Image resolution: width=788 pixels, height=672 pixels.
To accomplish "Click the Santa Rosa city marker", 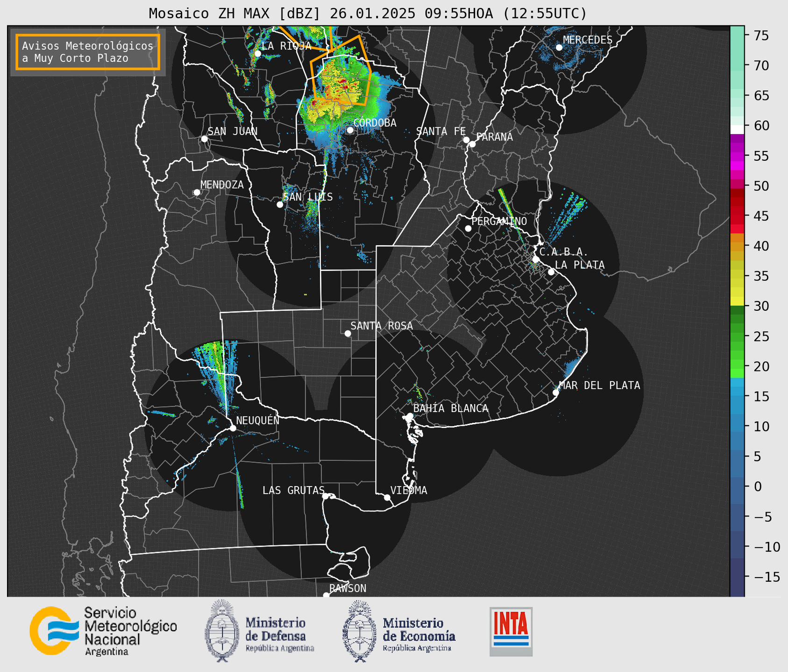I will pyautogui.click(x=348, y=333).
